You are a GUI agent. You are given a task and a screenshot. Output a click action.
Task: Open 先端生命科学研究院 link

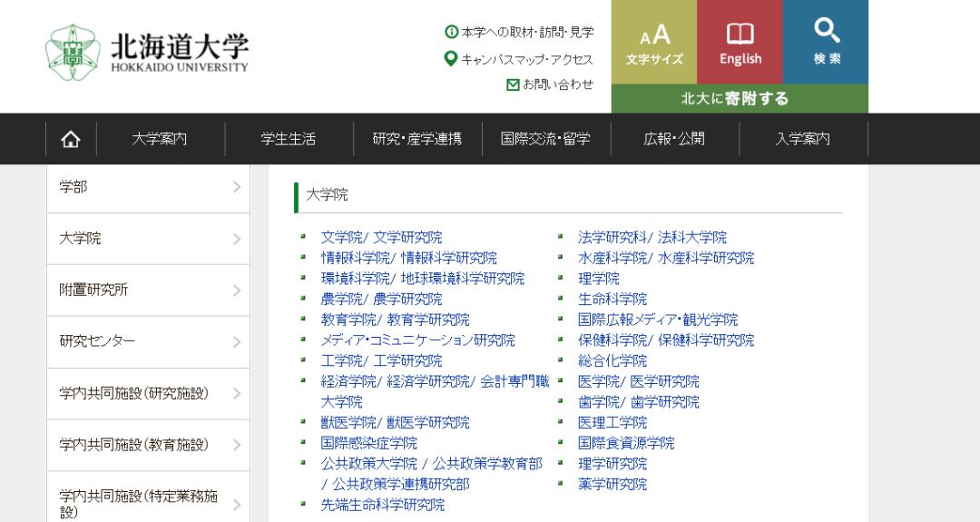(x=383, y=505)
